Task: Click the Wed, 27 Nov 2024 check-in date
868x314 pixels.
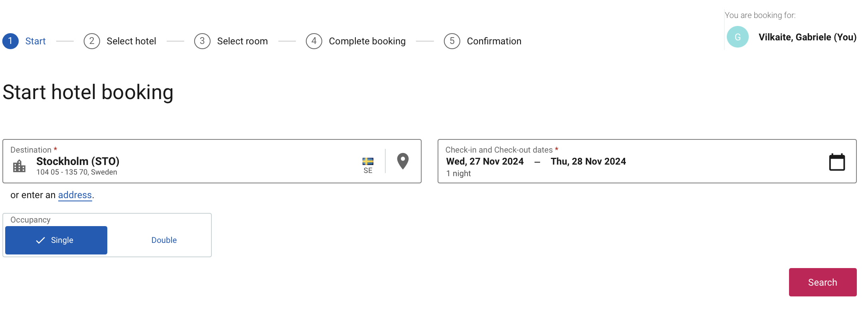Action: click(x=485, y=161)
